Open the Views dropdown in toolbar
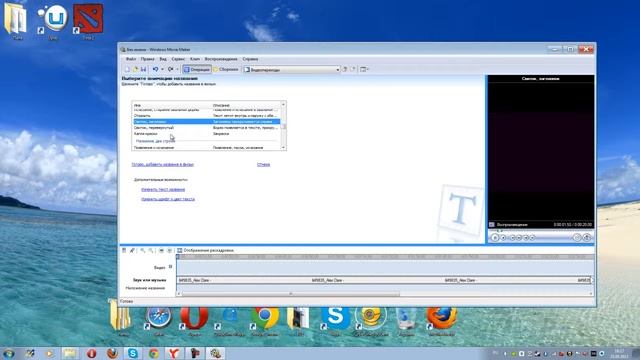The height and width of the screenshot is (360, 640). (364, 69)
